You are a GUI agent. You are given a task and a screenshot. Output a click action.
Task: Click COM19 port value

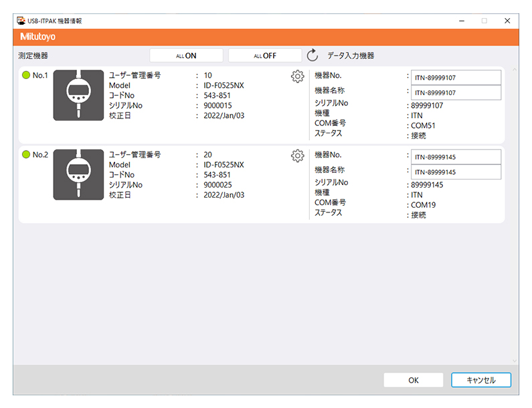(423, 205)
